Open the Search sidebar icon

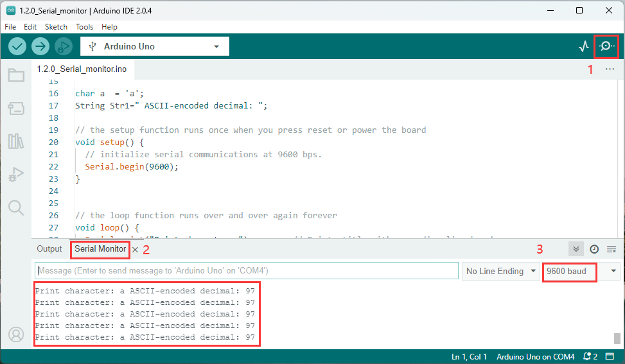point(16,207)
